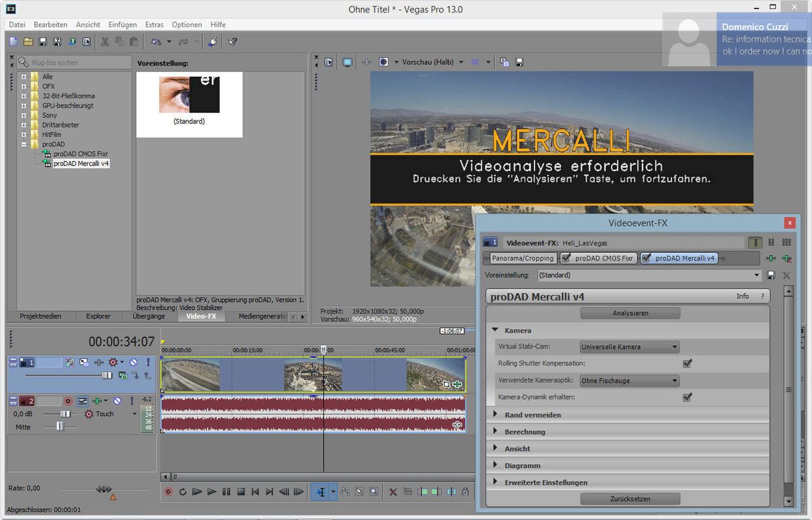Viewport: 812px width, 520px height.
Task: Collapse the proDAD folder in plug-in tree
Action: tap(24, 144)
